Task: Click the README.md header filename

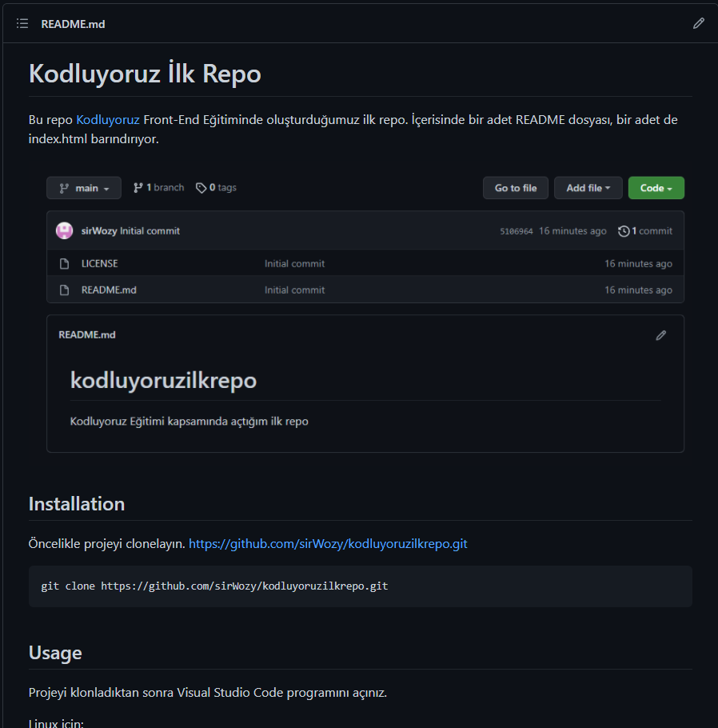Action: (x=73, y=24)
